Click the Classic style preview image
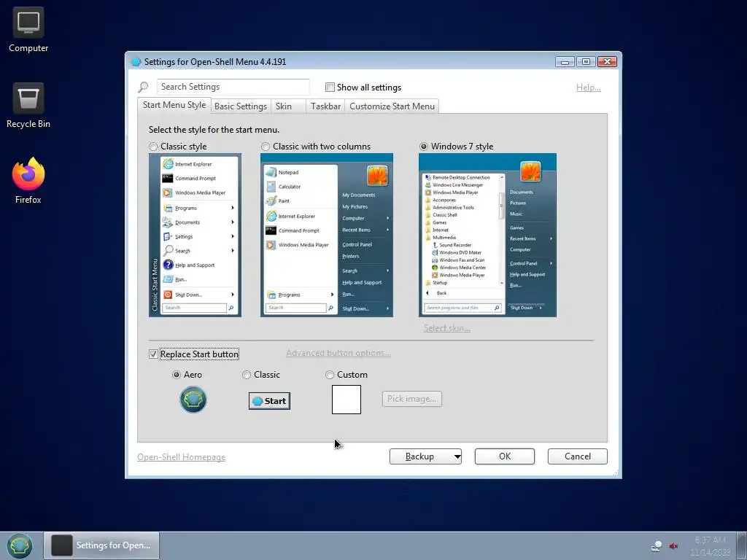This screenshot has width=747, height=560. [x=195, y=235]
